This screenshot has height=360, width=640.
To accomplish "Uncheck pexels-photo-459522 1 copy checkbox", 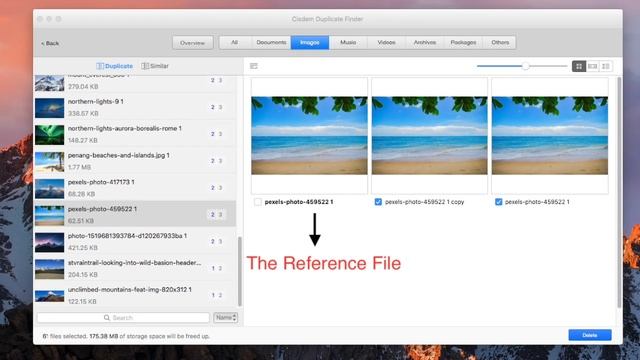I will pyautogui.click(x=378, y=202).
